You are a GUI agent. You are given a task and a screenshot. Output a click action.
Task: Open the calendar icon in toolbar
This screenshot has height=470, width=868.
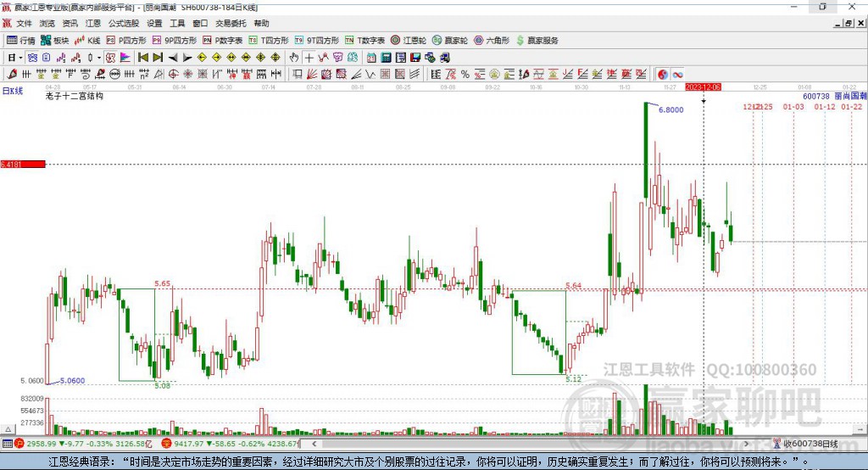coord(371,58)
